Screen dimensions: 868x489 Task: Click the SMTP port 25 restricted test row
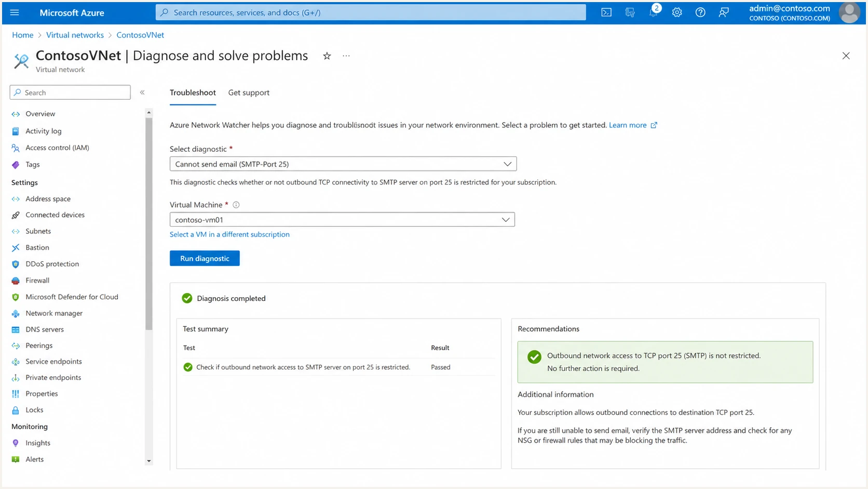coord(338,367)
